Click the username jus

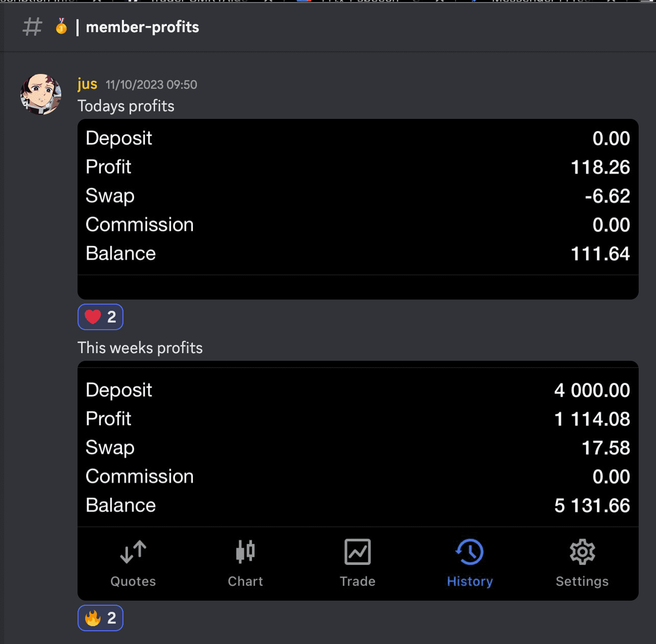87,84
